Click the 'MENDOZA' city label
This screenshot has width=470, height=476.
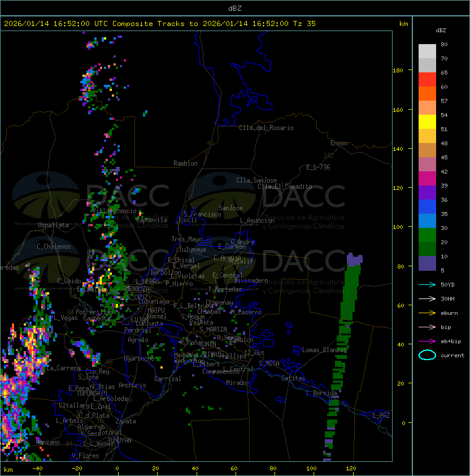coord(137,289)
